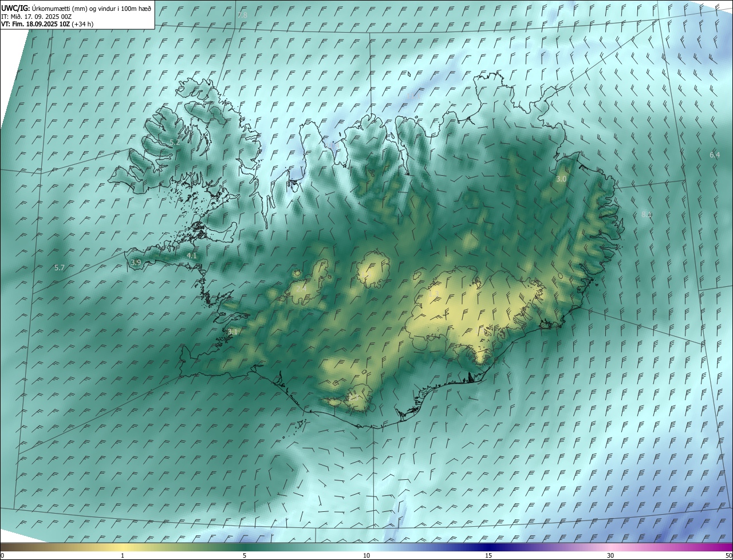Click the VT: Fim. 18.09.2025 10Z line
Image resolution: width=733 pixels, height=560 pixels.
tap(48, 24)
